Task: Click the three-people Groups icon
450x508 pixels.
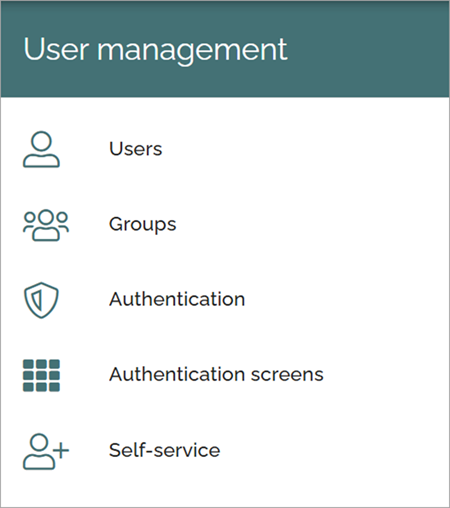Action: click(46, 225)
